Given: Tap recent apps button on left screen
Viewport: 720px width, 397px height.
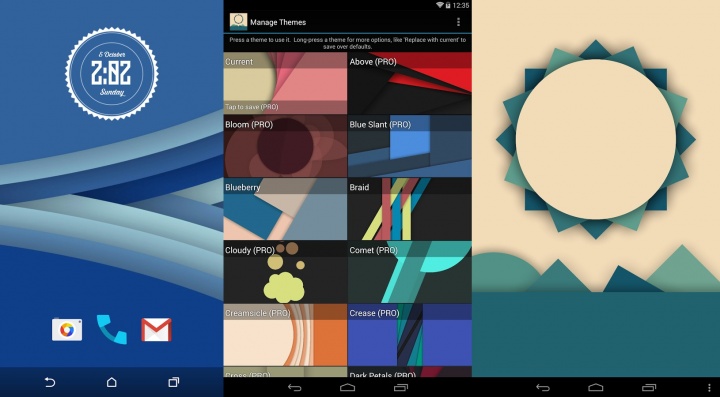Looking at the screenshot, I should tap(174, 382).
